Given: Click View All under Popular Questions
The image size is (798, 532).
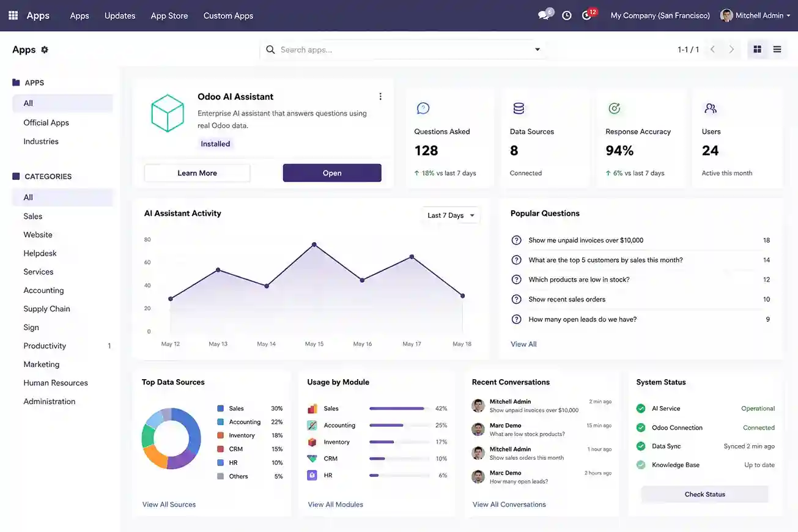Looking at the screenshot, I should point(523,344).
